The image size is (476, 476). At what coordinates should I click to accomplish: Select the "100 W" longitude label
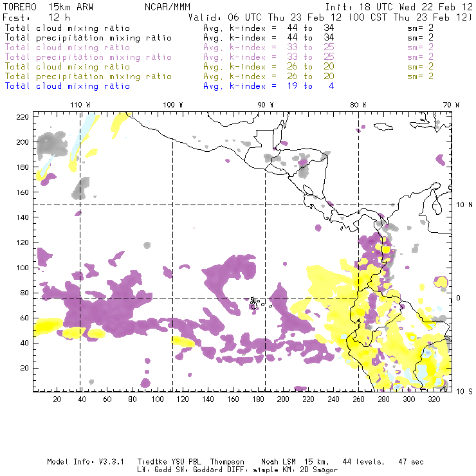coord(173,105)
